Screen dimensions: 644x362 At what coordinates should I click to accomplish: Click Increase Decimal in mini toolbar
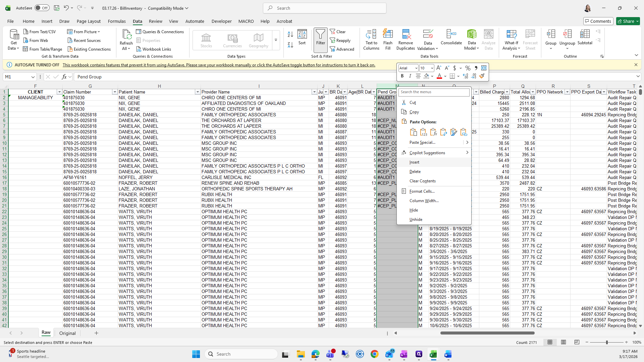466,76
